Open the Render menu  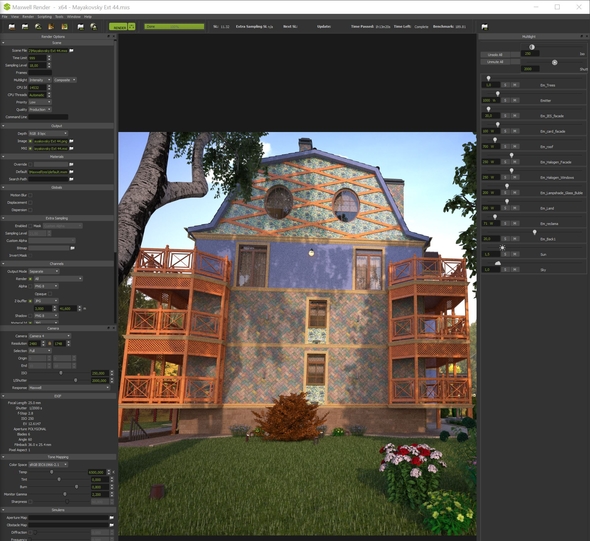coord(28,17)
